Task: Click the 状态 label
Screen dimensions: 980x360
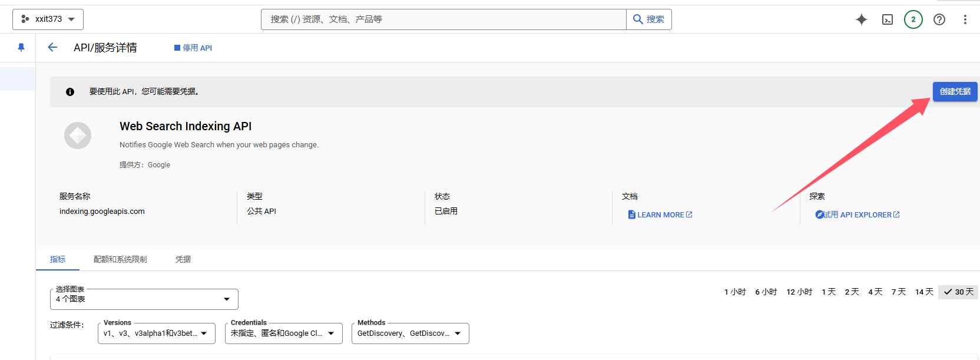Action: click(442, 196)
